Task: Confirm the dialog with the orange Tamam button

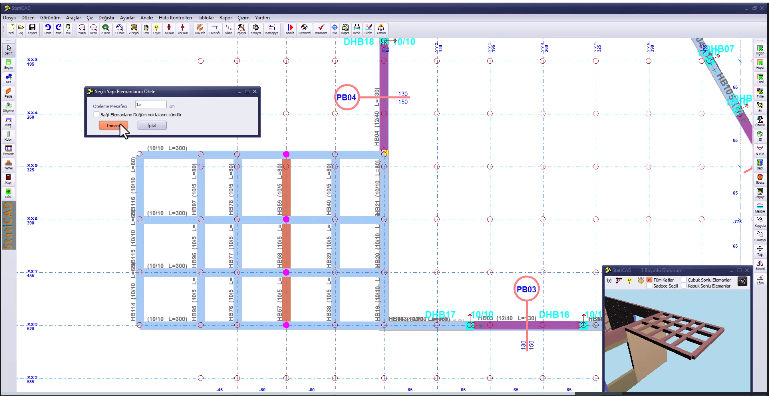Action: (113, 126)
